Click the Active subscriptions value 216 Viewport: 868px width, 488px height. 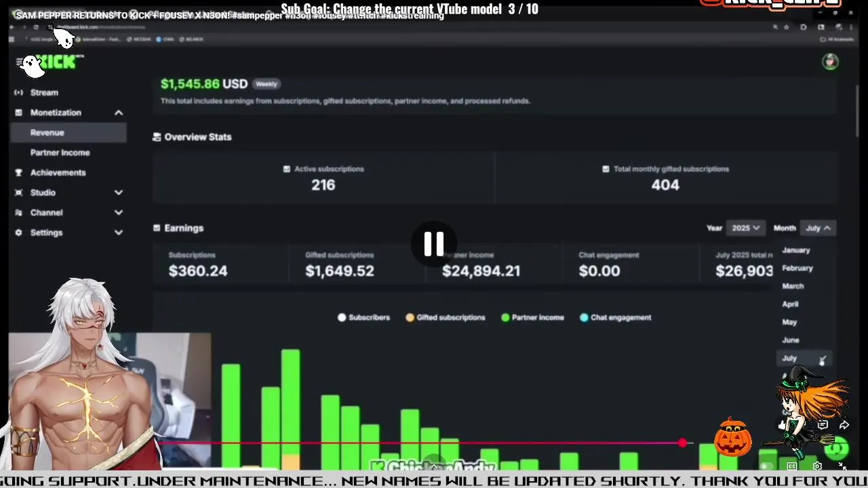[323, 185]
